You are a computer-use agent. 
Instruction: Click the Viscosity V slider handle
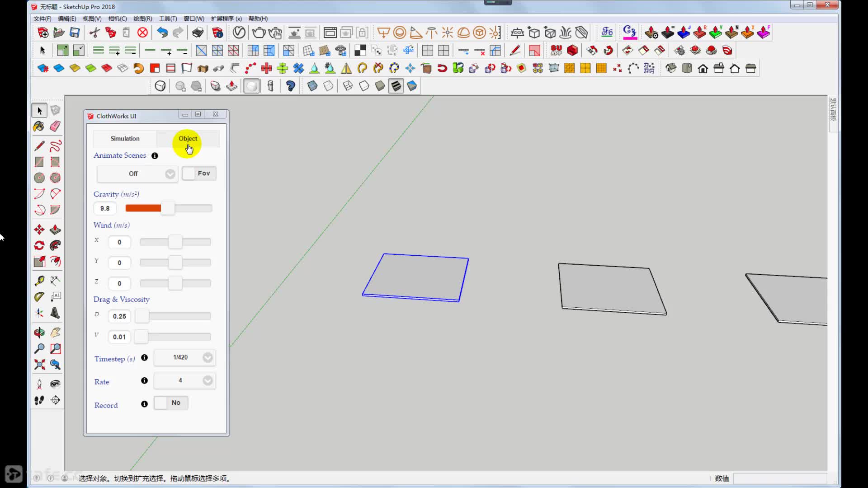141,337
